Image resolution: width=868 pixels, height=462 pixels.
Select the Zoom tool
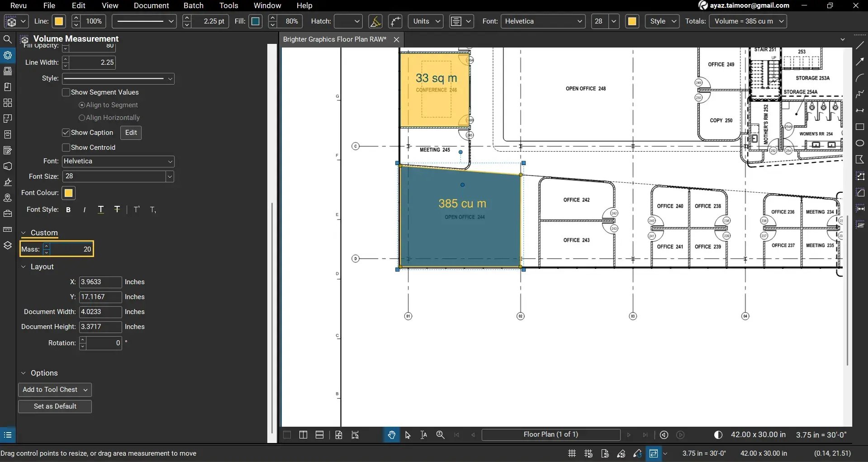(x=440, y=434)
